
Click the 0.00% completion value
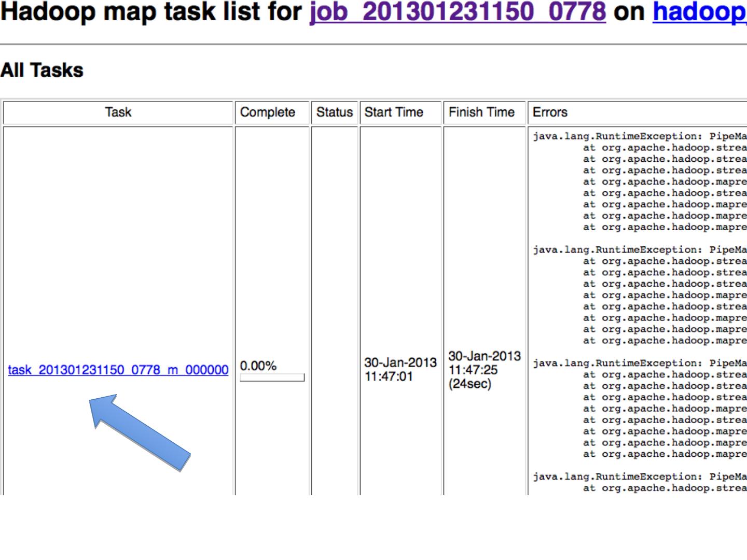(258, 366)
